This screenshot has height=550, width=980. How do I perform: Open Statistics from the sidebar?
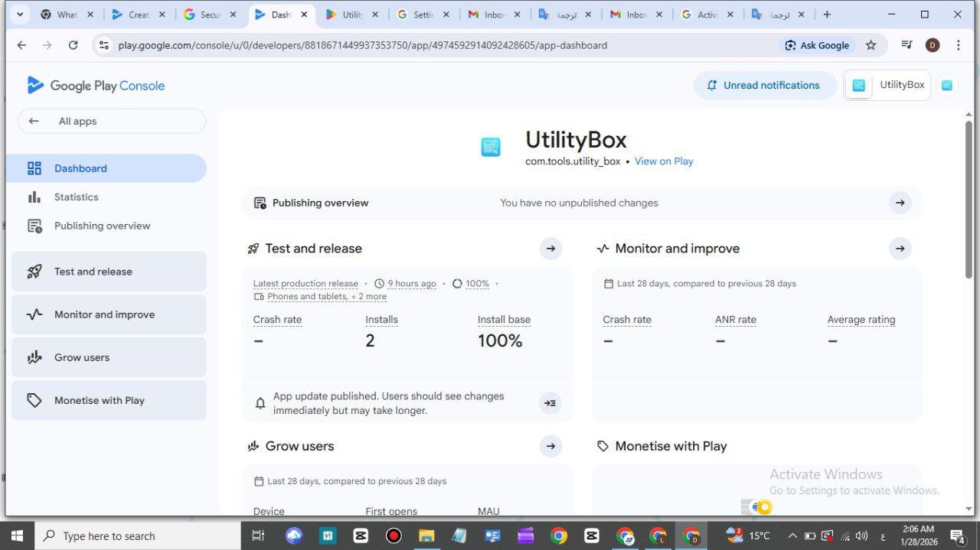(76, 197)
